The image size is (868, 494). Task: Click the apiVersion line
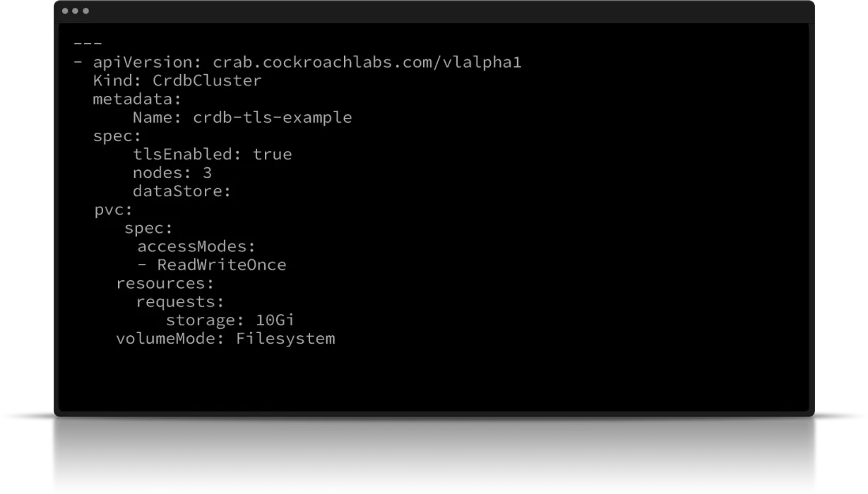tap(297, 62)
